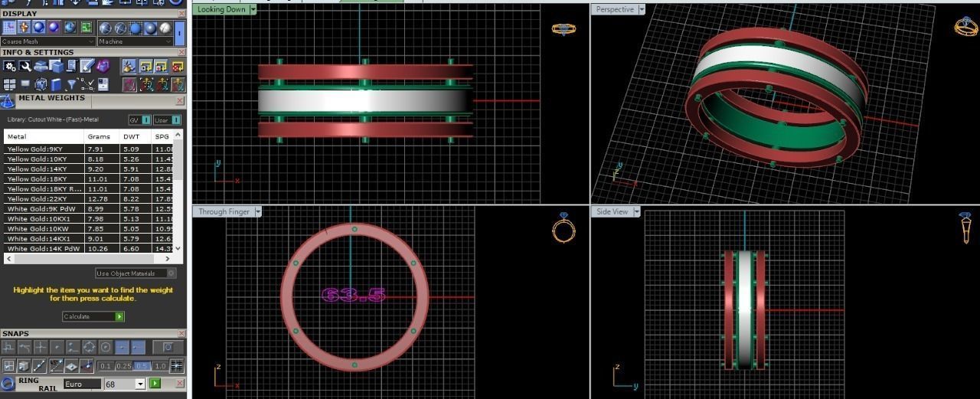Click the Grams column header
Image resolution: width=980 pixels, height=399 pixels.
point(102,136)
